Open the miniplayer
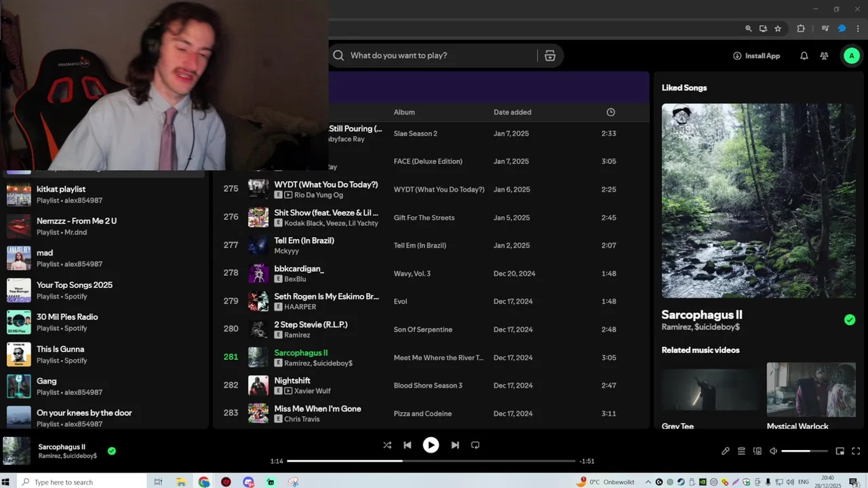Screen dimensions: 868x488 (x=840, y=451)
